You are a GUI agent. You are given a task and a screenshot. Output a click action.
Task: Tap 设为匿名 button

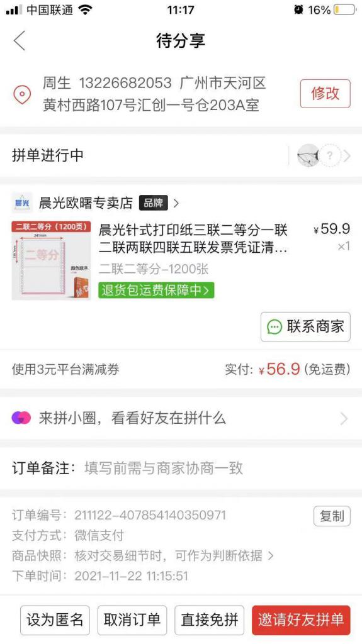(x=55, y=620)
